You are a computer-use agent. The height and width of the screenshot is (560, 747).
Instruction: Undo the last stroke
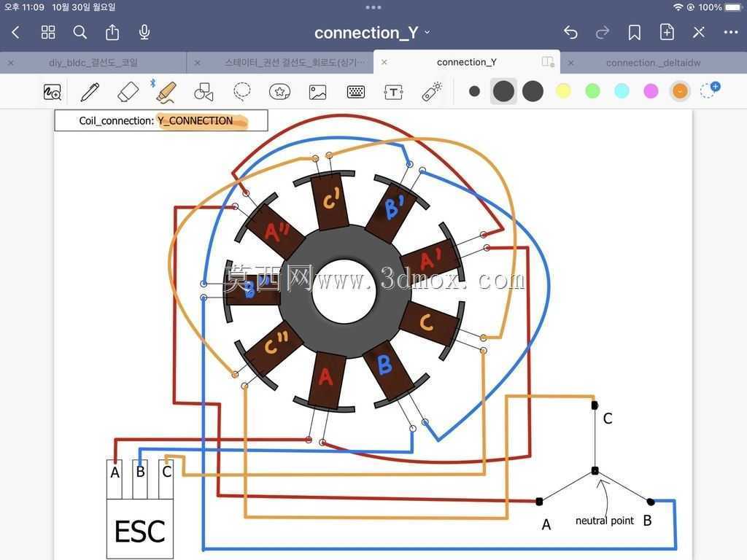pyautogui.click(x=570, y=32)
